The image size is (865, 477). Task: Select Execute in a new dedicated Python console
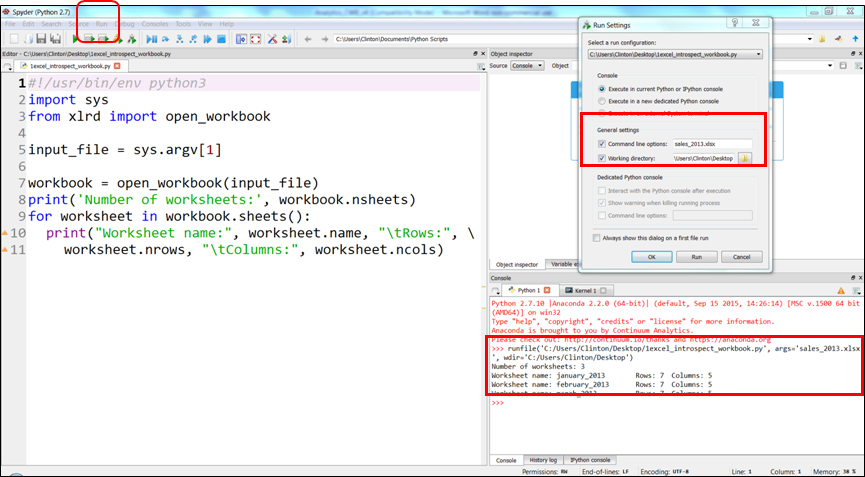click(x=601, y=101)
